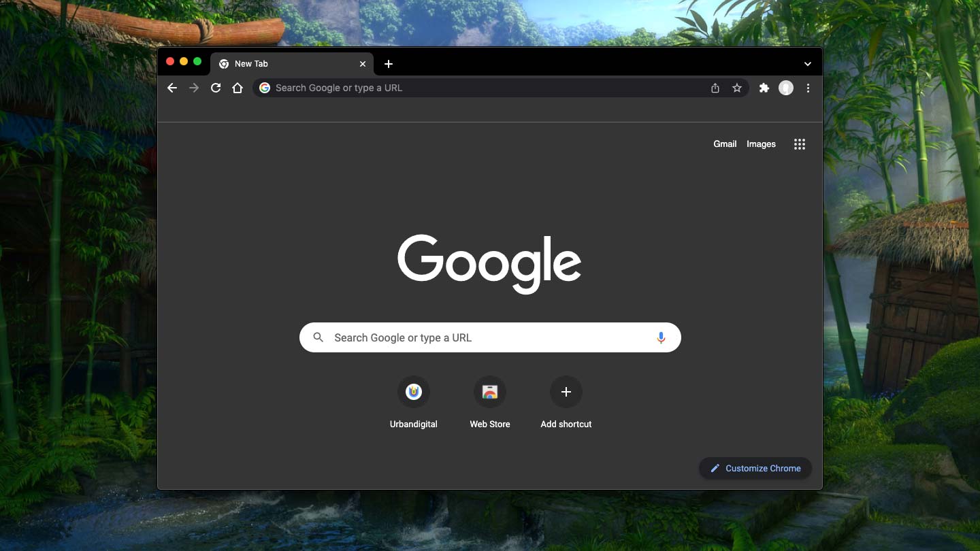Viewport: 980px width, 551px height.
Task: Go back with the back arrow
Action: coord(172,88)
